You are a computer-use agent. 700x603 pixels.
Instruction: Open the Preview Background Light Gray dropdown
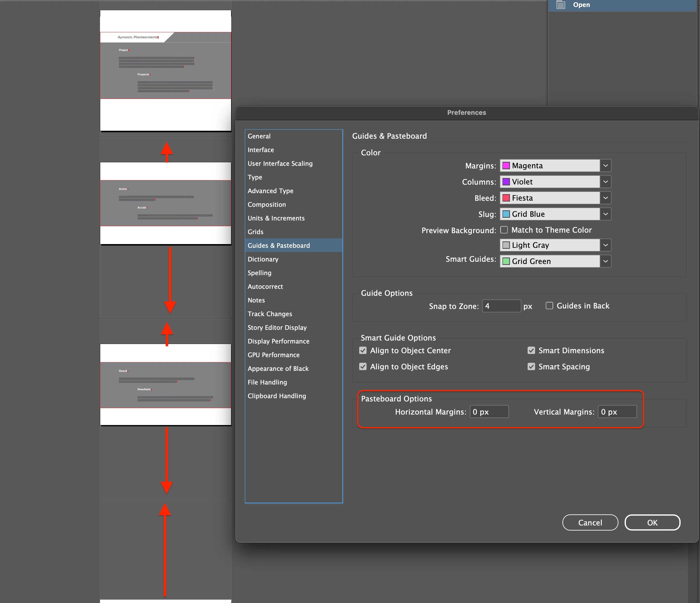tap(605, 245)
